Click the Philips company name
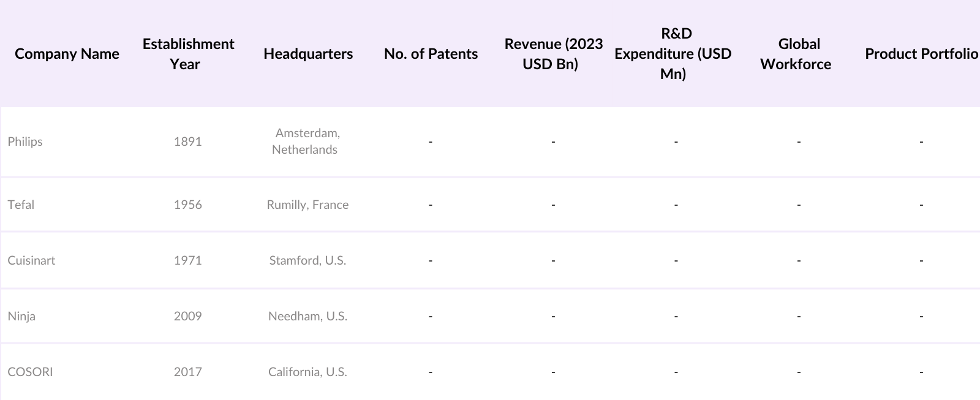Image resolution: width=980 pixels, height=400 pixels. 25,142
